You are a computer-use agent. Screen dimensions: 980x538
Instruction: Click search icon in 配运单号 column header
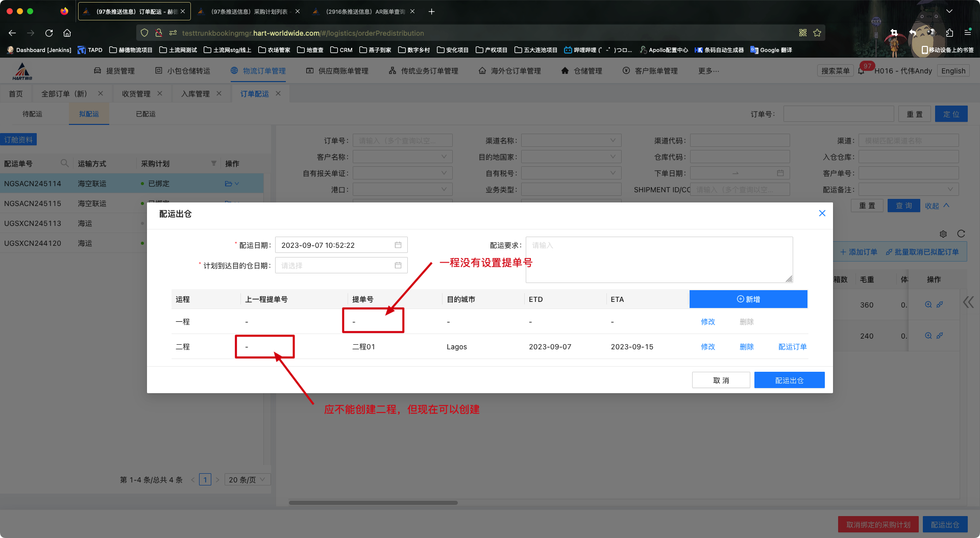click(x=64, y=163)
